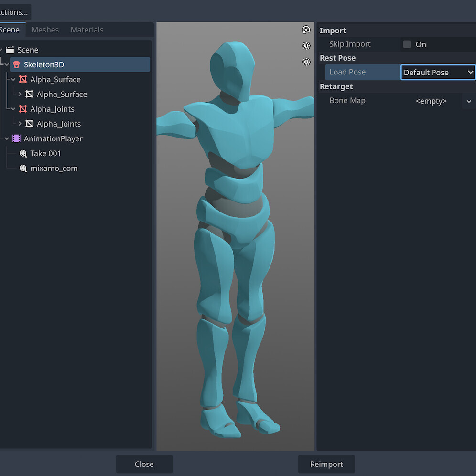476x476 pixels.
Task: Enable the Skip Import checkbox
Action: (x=407, y=44)
